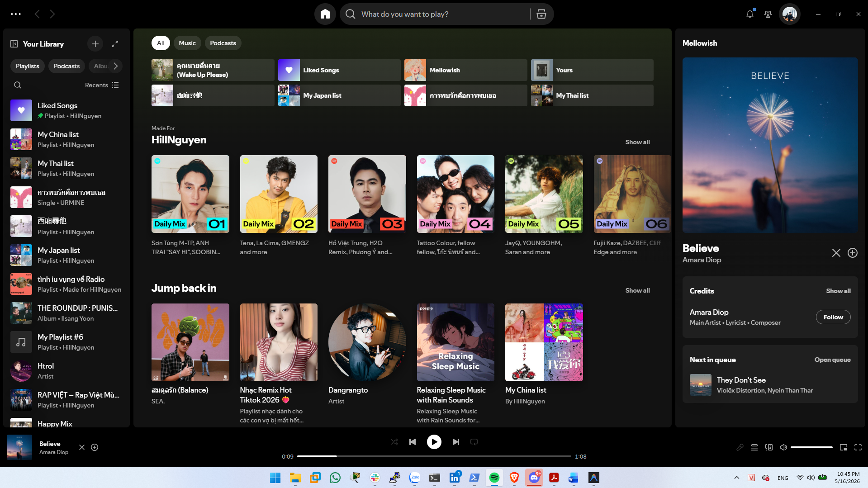Show all Jump back in items
This screenshot has width=868, height=488.
click(x=637, y=290)
